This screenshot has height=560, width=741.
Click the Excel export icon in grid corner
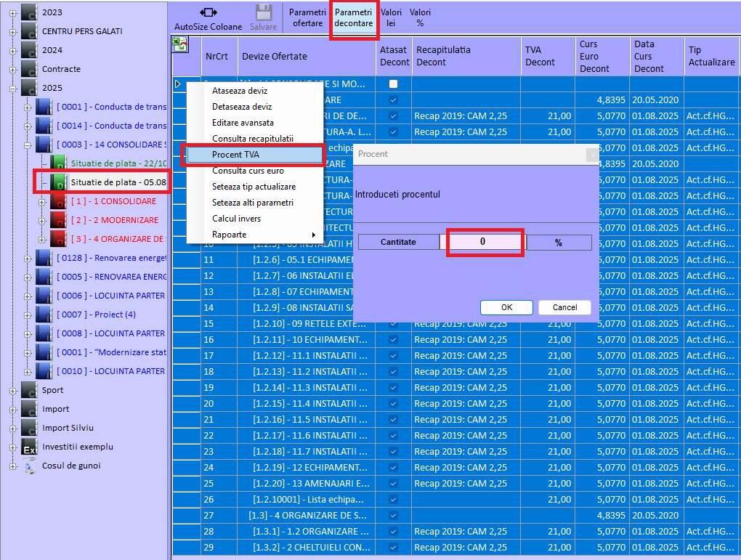179,46
